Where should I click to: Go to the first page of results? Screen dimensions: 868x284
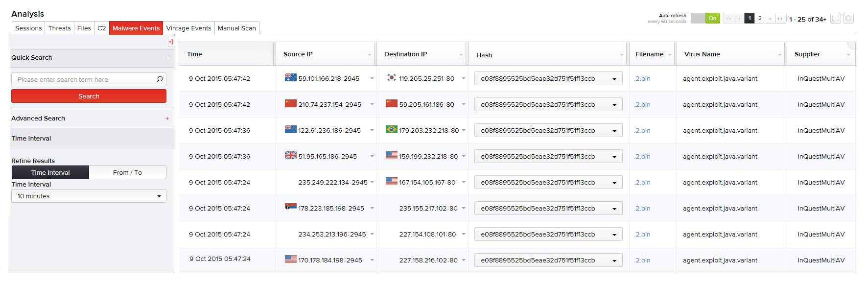[728, 19]
